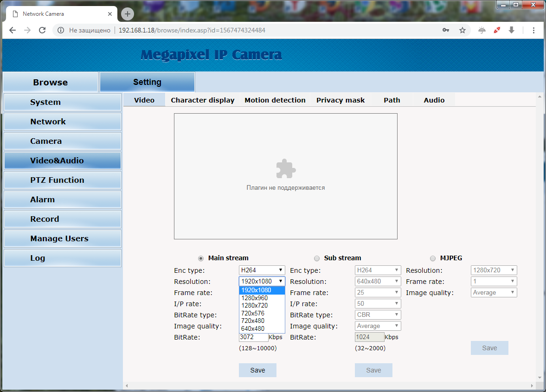This screenshot has height=392, width=546.
Task: Open the Browse live view page
Action: pyautogui.click(x=50, y=83)
